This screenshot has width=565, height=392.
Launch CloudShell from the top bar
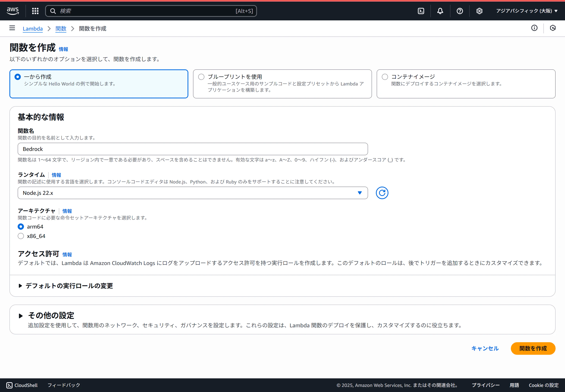click(x=421, y=11)
